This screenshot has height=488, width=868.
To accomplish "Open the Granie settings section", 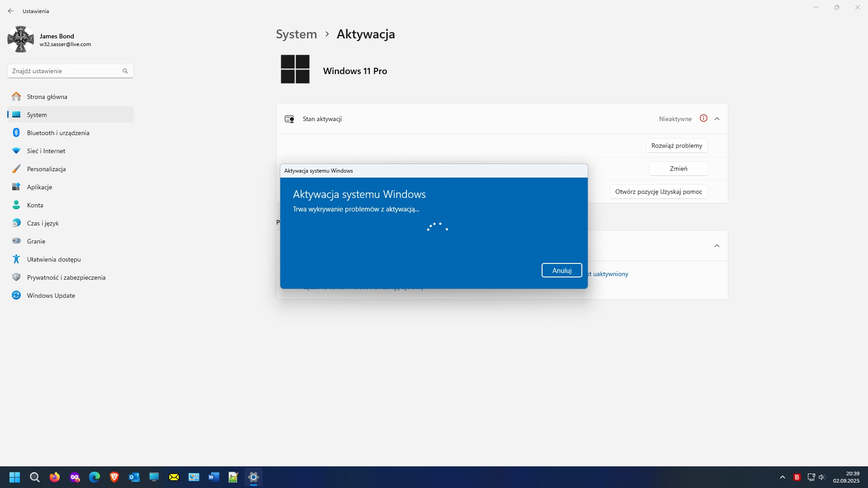I will [x=71, y=241].
